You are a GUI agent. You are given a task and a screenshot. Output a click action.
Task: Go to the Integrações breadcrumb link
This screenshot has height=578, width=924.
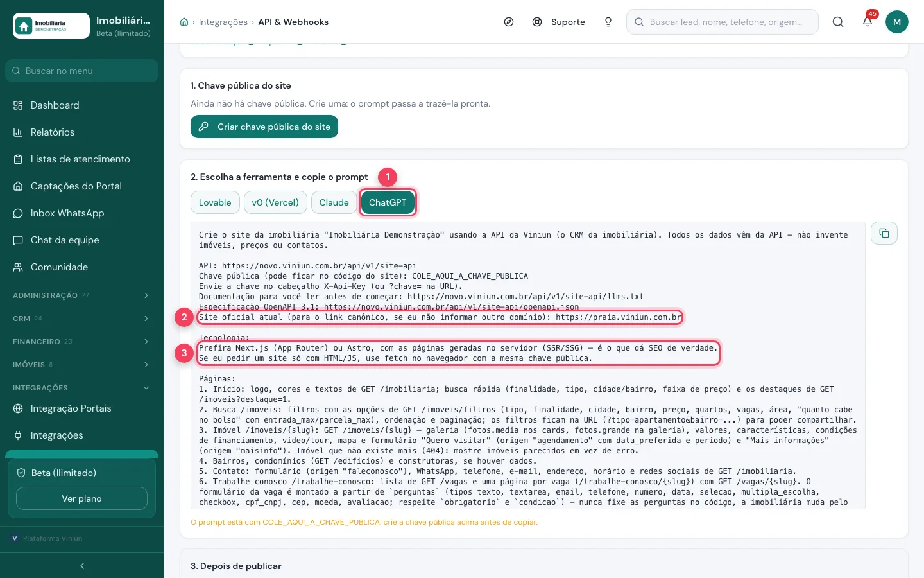[x=223, y=22]
